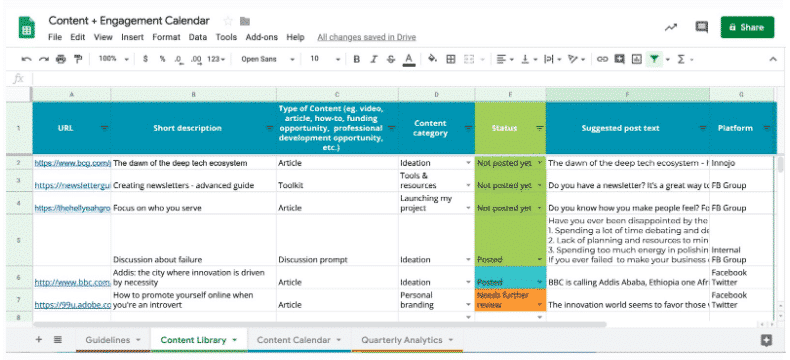Decrease decimal places icon

[178, 59]
